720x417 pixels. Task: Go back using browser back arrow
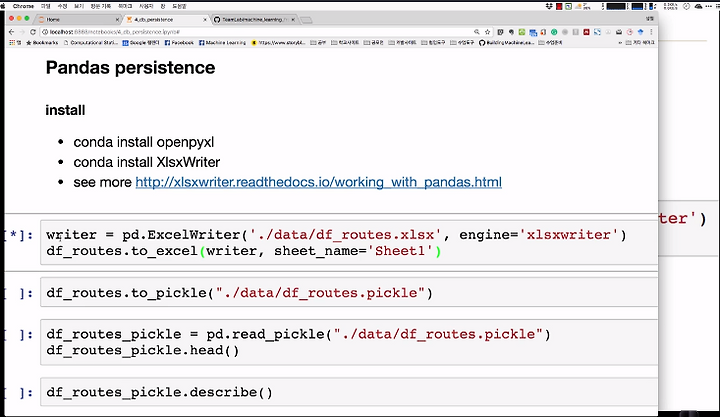[x=11, y=32]
